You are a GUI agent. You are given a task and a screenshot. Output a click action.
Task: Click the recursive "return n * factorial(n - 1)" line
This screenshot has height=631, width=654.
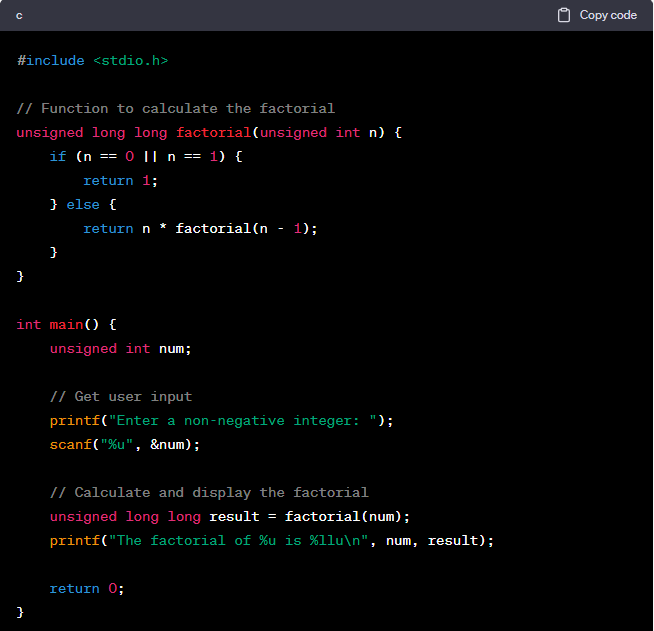point(200,228)
